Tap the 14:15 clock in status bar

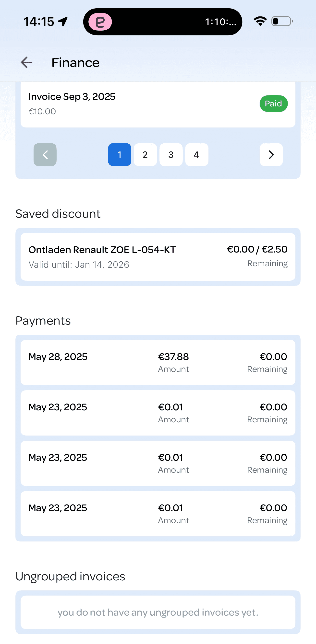(x=39, y=22)
